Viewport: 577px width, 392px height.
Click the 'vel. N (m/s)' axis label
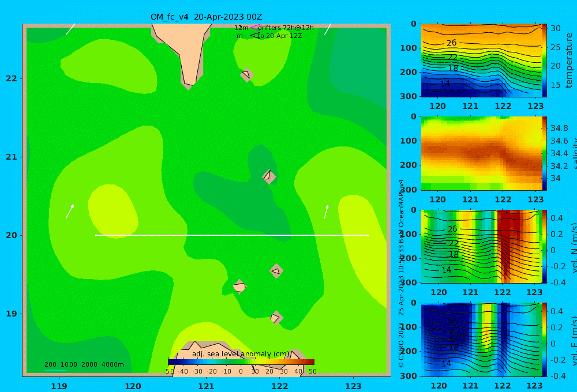(x=574, y=248)
